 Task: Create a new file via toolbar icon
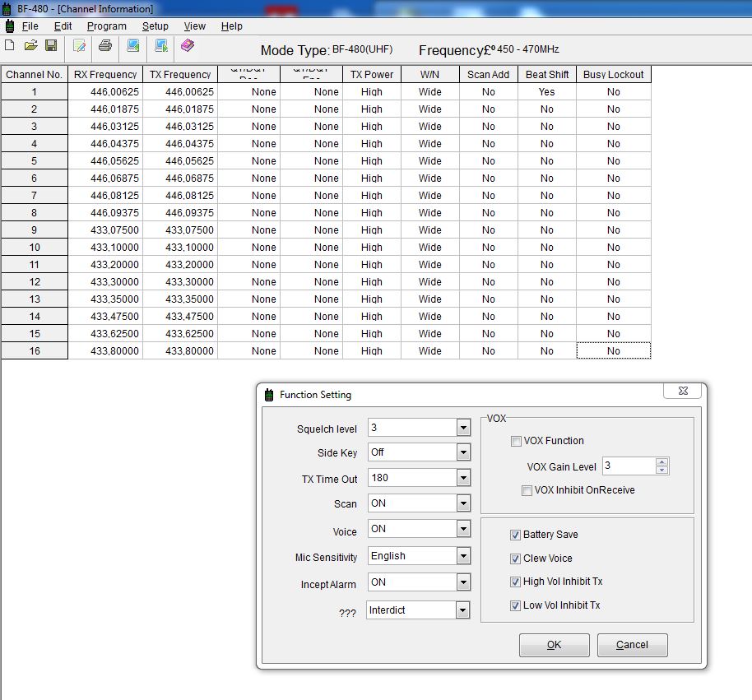coord(9,45)
